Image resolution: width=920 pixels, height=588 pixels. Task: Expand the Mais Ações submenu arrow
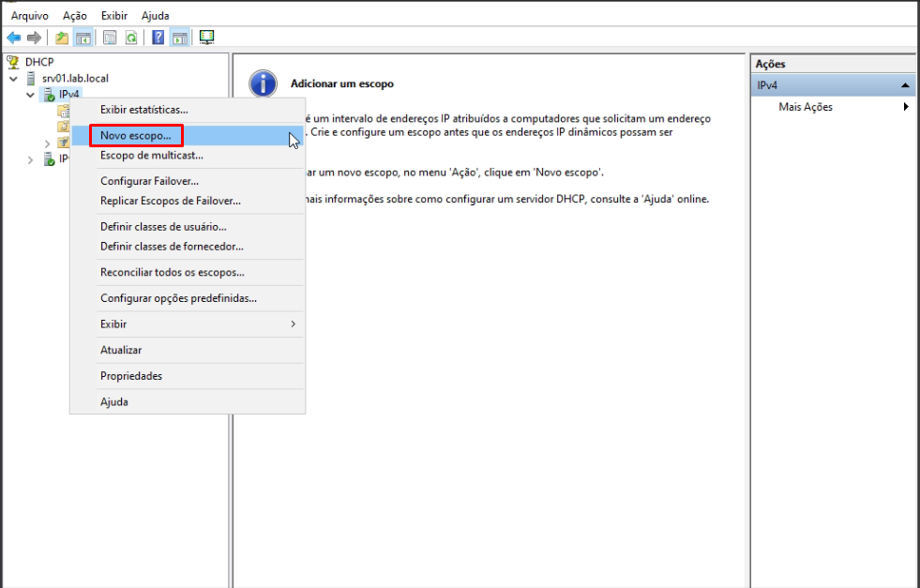pos(906,107)
